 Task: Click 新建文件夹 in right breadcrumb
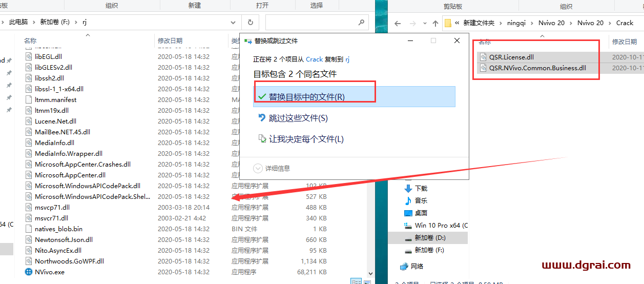[479, 23]
